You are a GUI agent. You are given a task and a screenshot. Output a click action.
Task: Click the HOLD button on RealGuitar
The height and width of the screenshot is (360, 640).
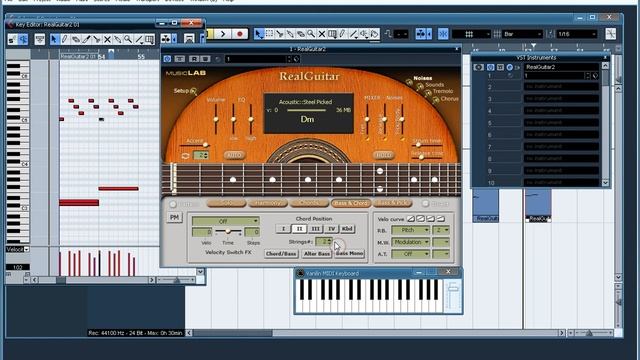pyautogui.click(x=383, y=155)
